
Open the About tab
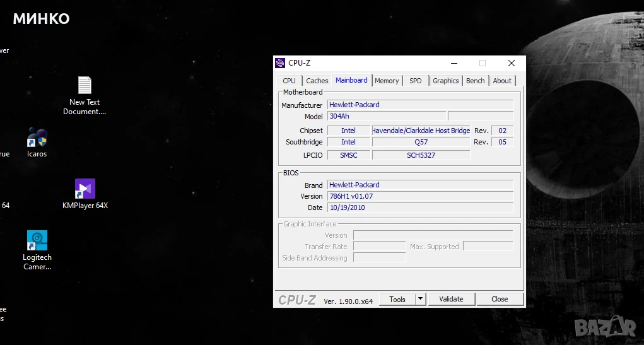tap(502, 81)
